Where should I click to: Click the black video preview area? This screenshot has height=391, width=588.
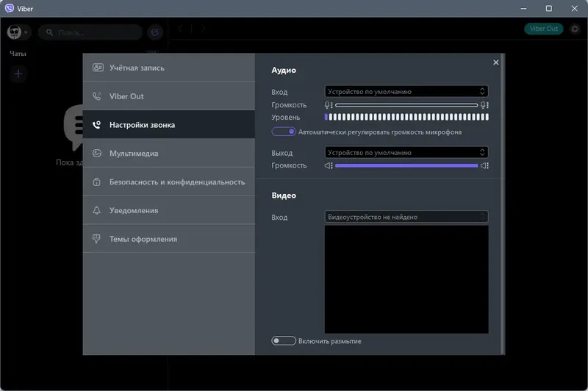click(x=406, y=279)
